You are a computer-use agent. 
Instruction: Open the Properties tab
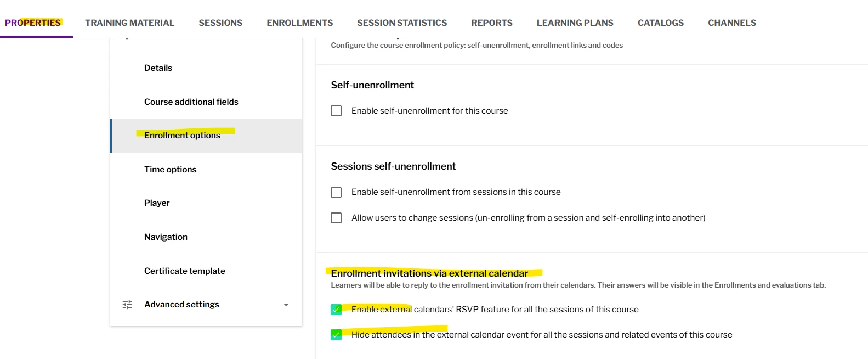click(x=33, y=23)
